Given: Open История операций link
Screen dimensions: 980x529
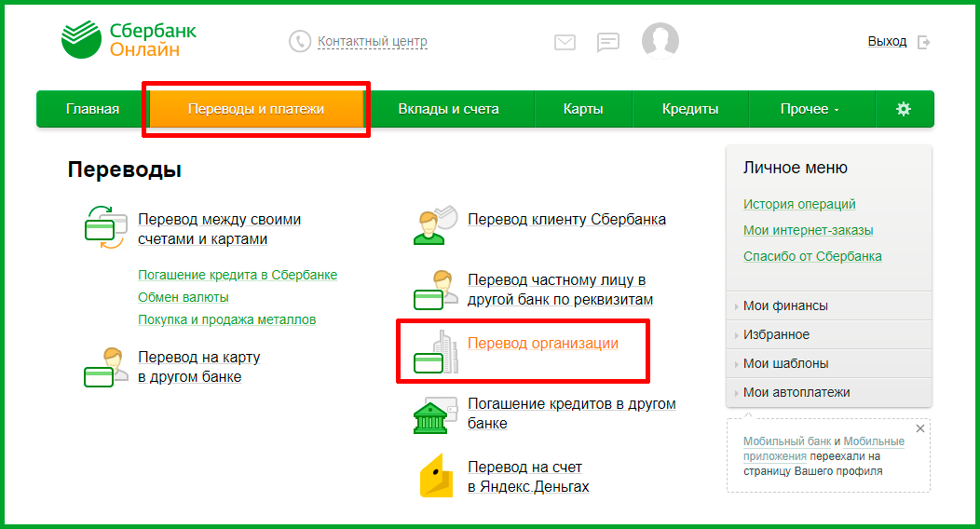Looking at the screenshot, I should [x=799, y=204].
